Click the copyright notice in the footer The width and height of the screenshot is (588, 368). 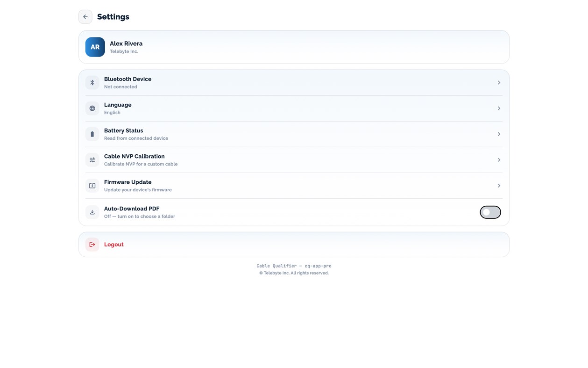pos(294,273)
